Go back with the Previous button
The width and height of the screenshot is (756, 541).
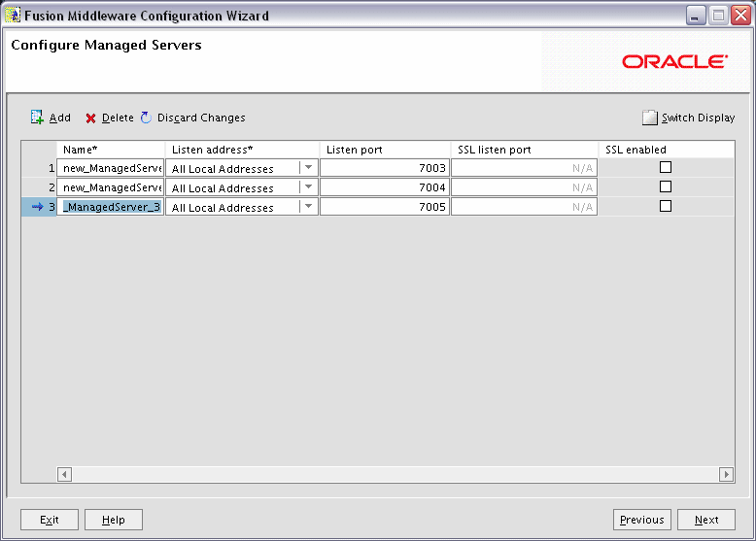click(x=641, y=520)
